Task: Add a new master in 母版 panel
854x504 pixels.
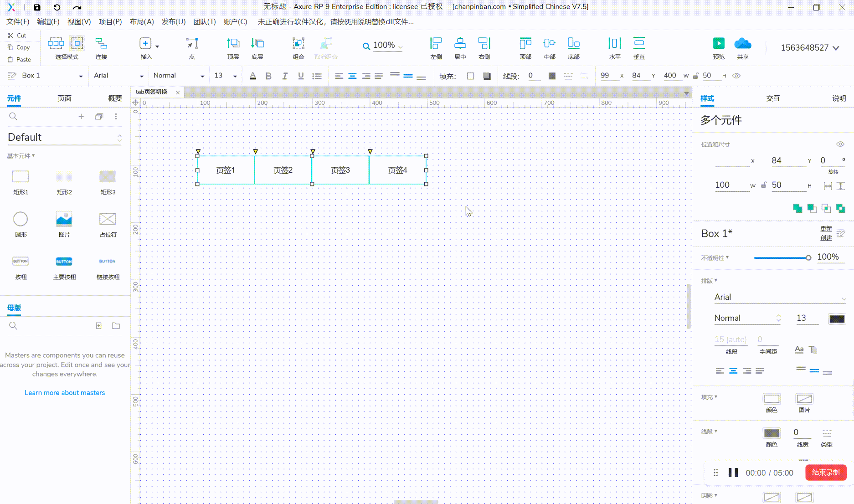Action: pyautogui.click(x=98, y=326)
